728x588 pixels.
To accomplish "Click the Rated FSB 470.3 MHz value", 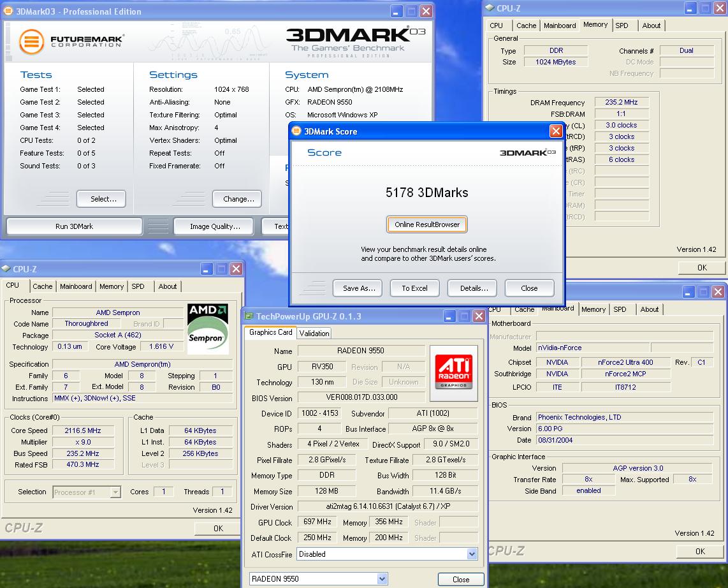I will pos(83,464).
